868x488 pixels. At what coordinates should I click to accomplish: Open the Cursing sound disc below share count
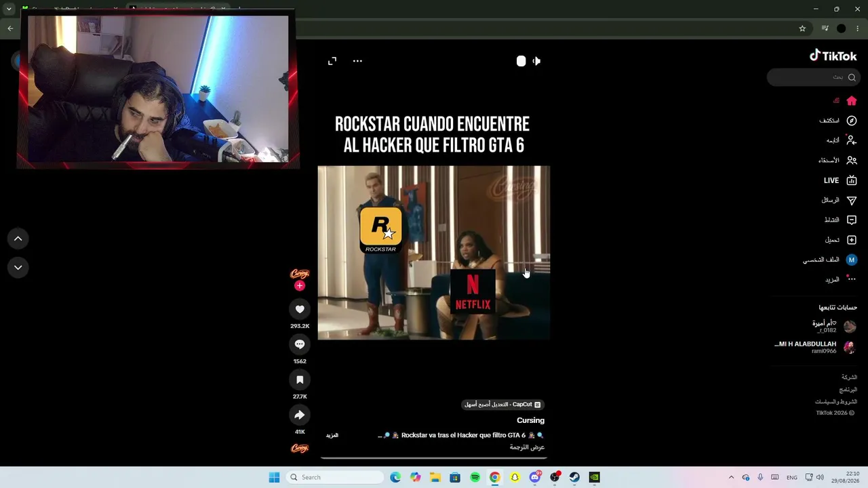click(x=300, y=448)
